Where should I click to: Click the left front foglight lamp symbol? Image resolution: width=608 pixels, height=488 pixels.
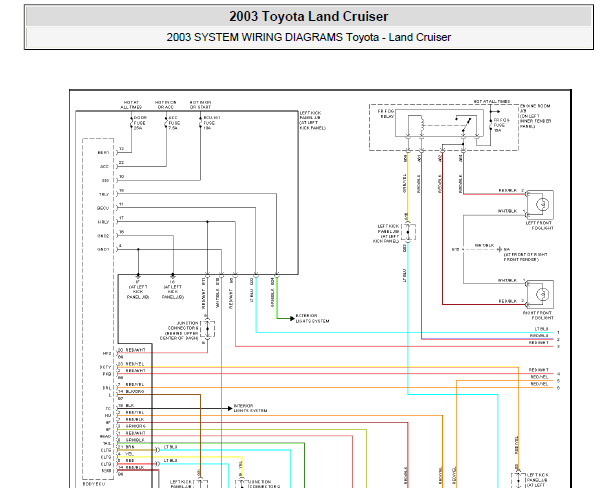[x=542, y=204]
